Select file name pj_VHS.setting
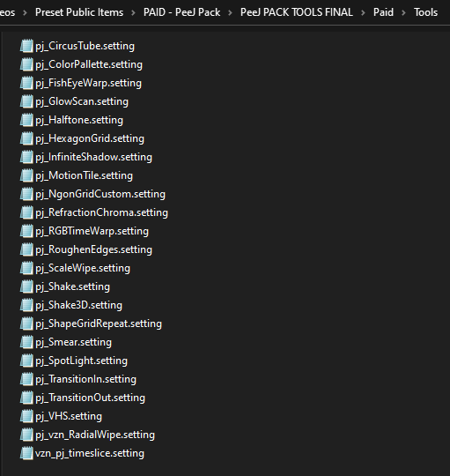This screenshot has width=450, height=476. click(x=69, y=416)
